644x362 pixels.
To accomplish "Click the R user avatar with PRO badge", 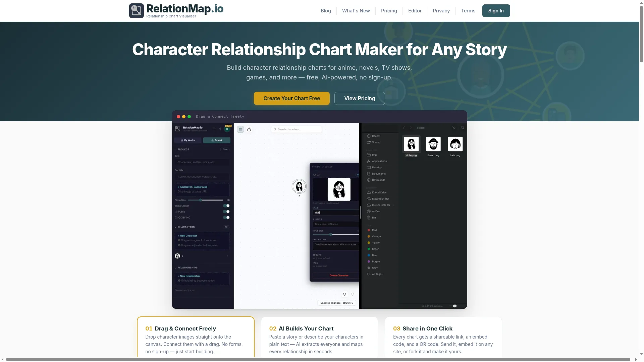I will pos(227,129).
